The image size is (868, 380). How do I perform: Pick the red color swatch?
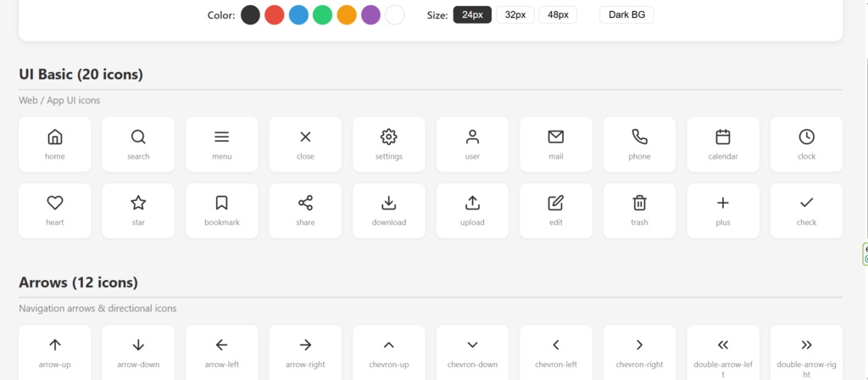[275, 15]
